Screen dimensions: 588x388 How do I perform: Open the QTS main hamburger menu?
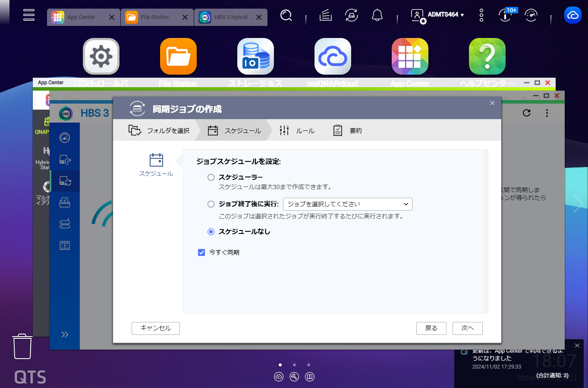[x=29, y=15]
